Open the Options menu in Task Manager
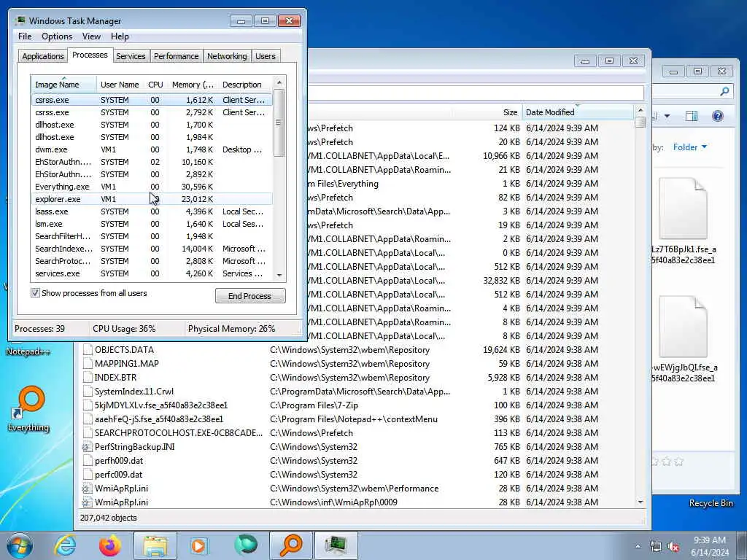Image resolution: width=747 pixels, height=560 pixels. [57, 36]
